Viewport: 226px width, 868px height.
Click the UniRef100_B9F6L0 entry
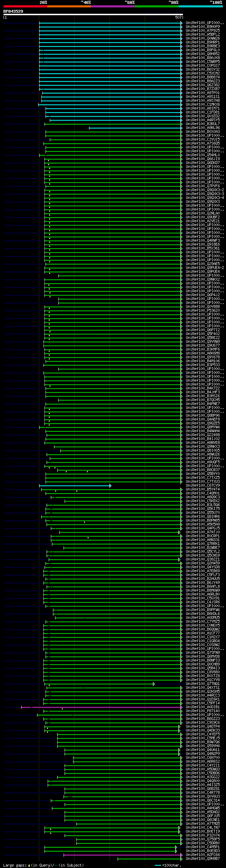[203, 50]
